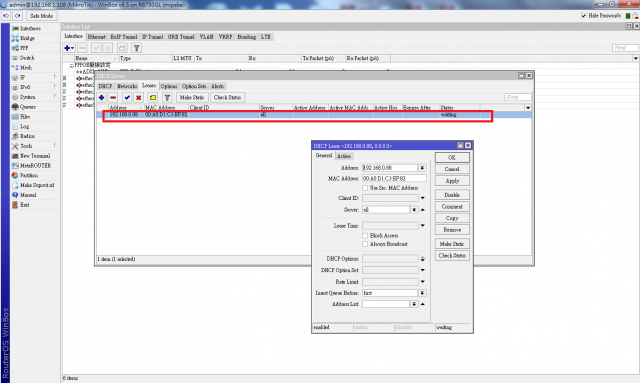Switch to the Alerts tab in DHCP Server
Image resolution: width=640 pixels, height=383 pixels.
point(217,86)
